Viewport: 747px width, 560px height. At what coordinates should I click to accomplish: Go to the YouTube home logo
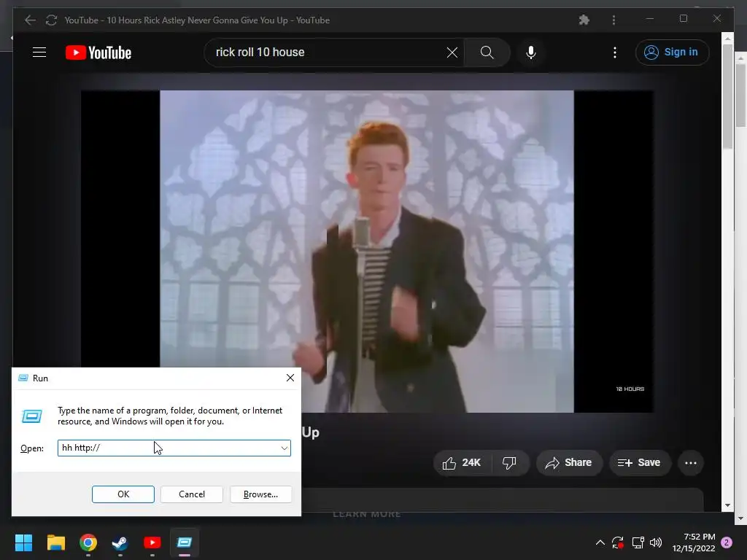click(98, 52)
